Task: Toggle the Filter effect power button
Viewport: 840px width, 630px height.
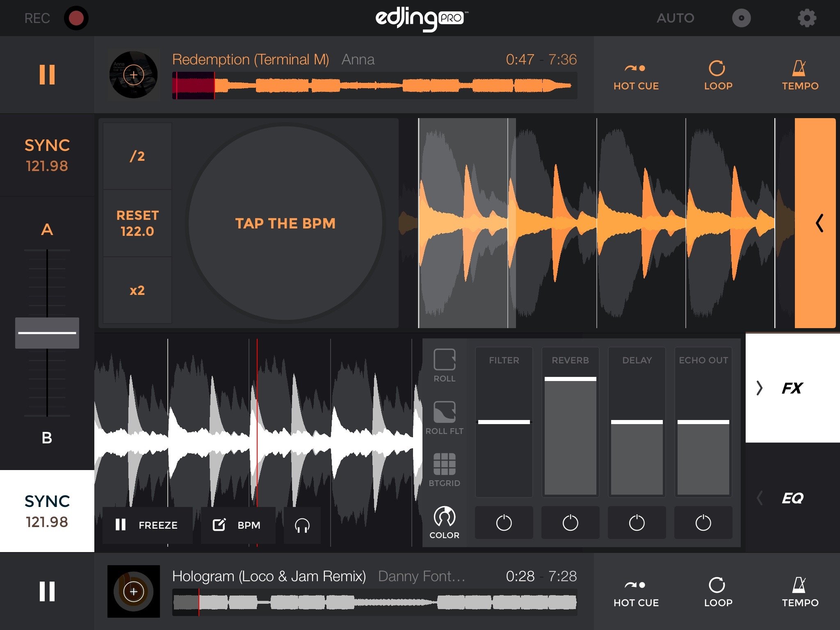Action: click(x=504, y=523)
